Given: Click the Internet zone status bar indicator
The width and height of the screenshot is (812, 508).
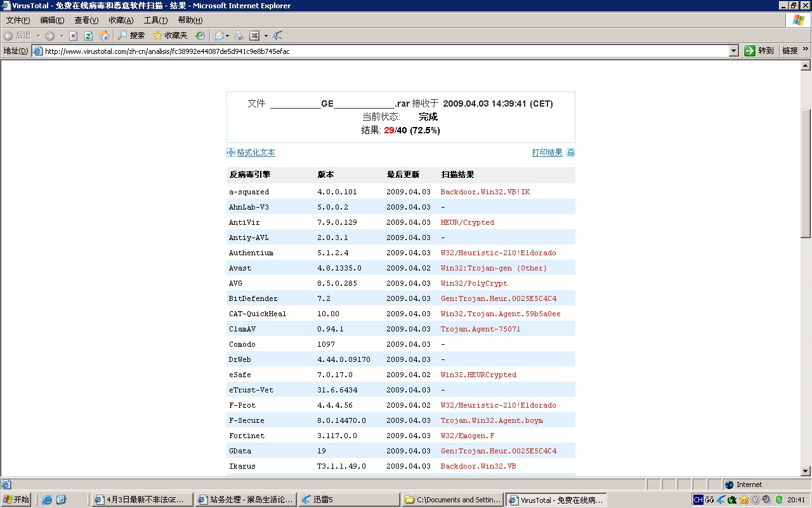Looking at the screenshot, I should click(766, 485).
